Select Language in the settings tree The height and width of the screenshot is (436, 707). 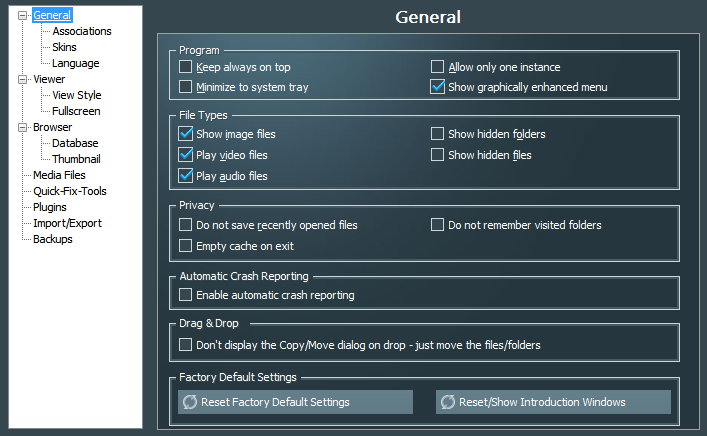[x=75, y=63]
